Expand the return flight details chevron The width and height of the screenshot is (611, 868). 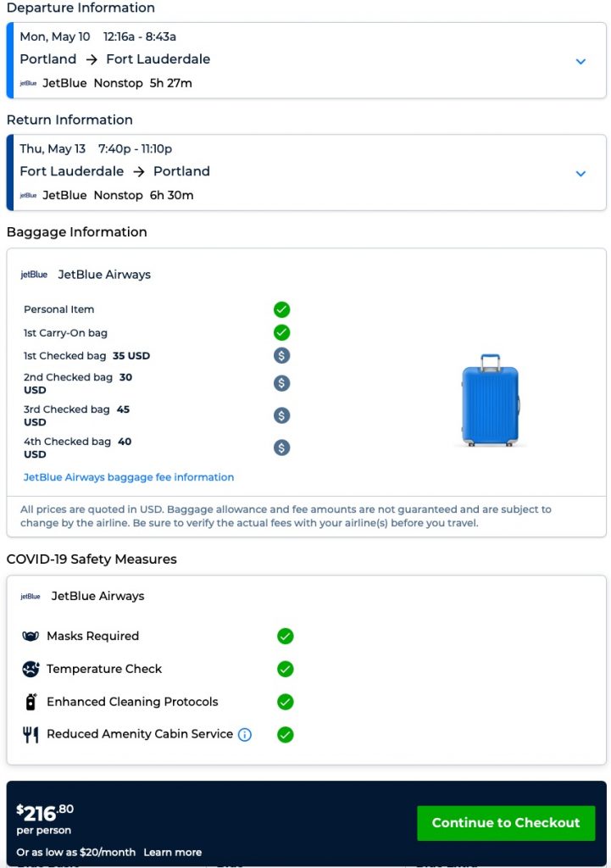580,173
